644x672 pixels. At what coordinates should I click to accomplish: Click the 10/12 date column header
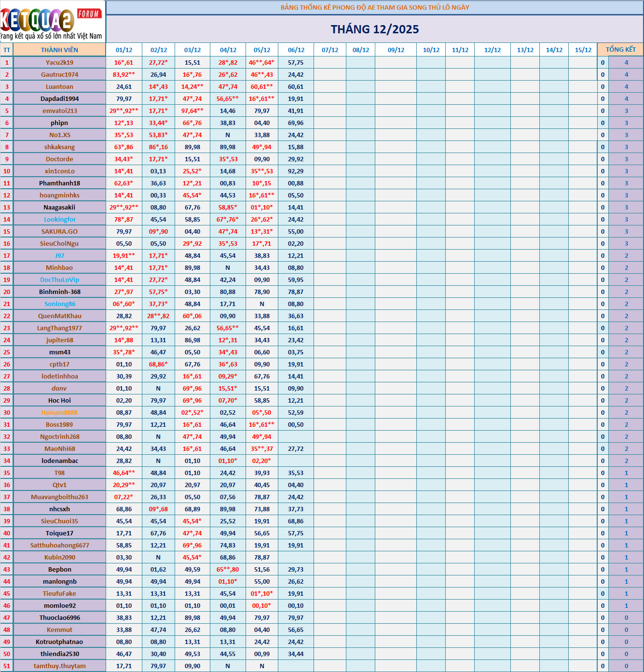point(431,50)
